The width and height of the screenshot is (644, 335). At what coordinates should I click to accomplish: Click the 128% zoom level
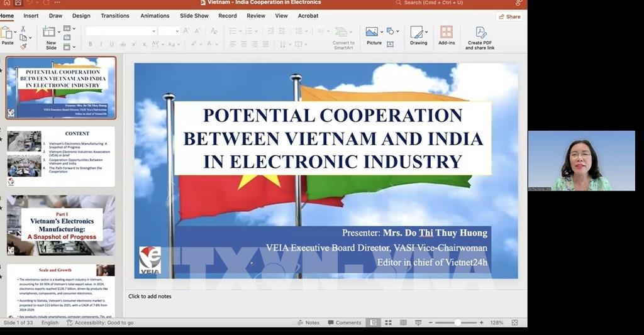click(x=497, y=322)
